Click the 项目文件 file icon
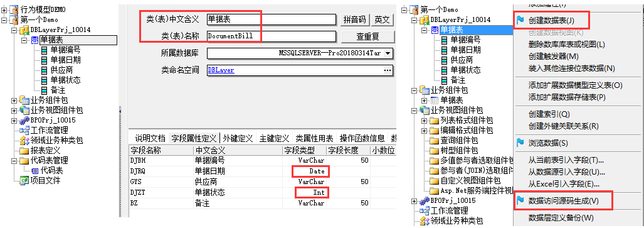The width and height of the screenshot is (644, 228). click(x=24, y=180)
